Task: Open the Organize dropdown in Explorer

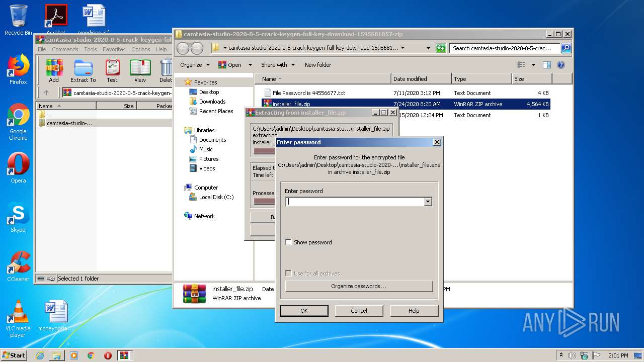Action: click(195, 65)
